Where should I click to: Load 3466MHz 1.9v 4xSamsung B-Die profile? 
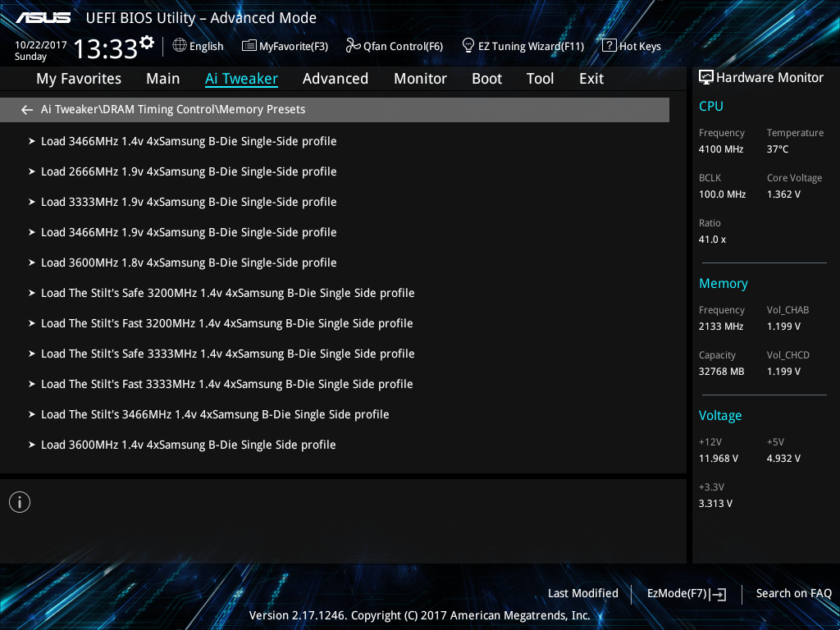tap(189, 232)
